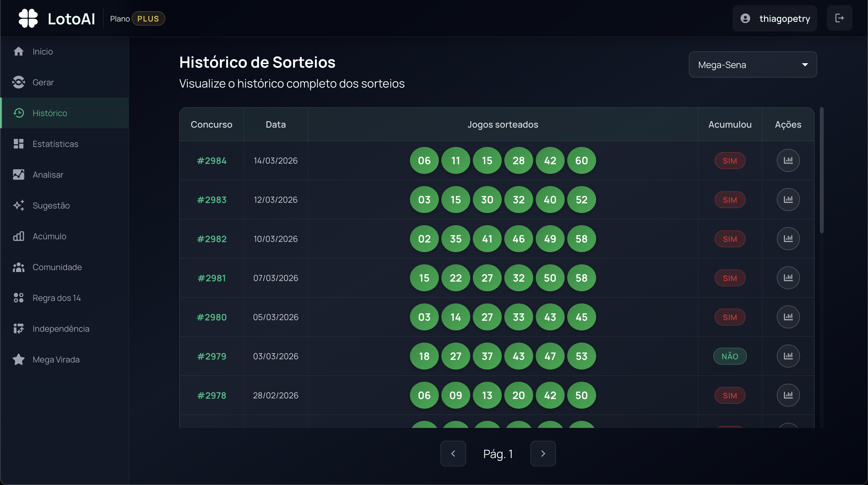Click ball 45 in draw #2980
The width and height of the screenshot is (868, 485).
coord(582,317)
